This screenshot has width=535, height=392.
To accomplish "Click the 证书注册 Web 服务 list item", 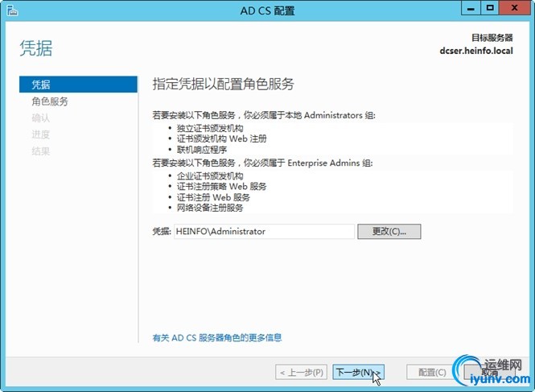I will click(x=213, y=197).
